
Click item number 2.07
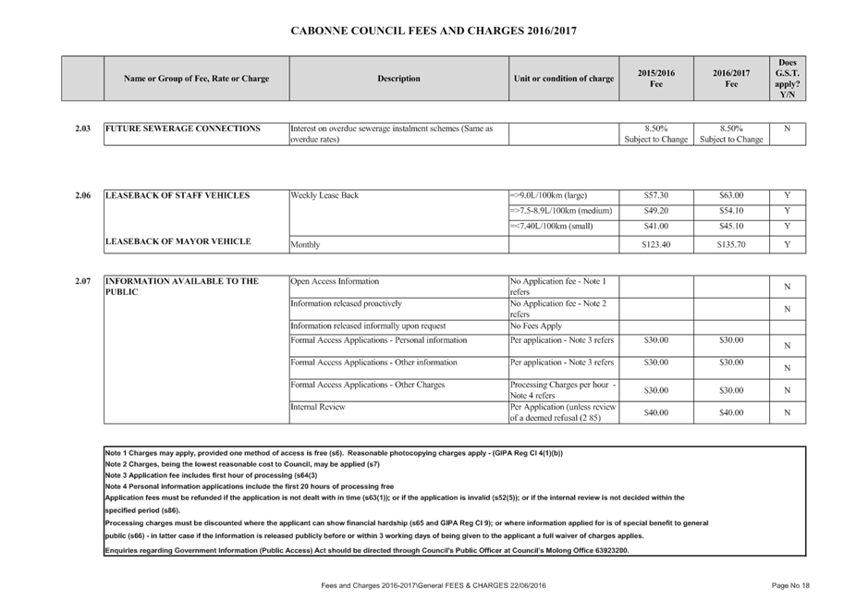tap(82, 281)
